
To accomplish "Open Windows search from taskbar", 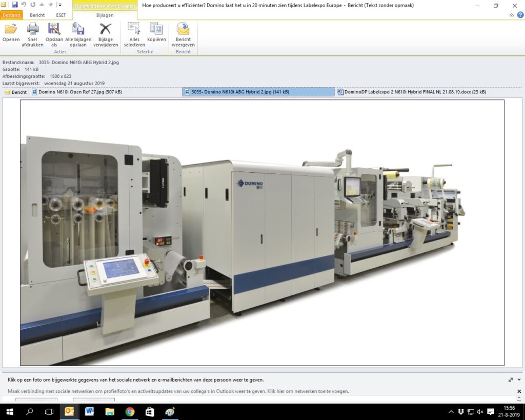I will [x=29, y=412].
